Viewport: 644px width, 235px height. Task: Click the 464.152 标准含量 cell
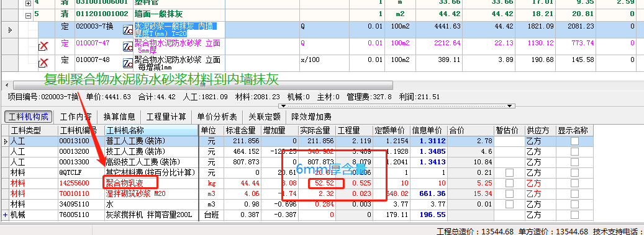click(x=242, y=151)
